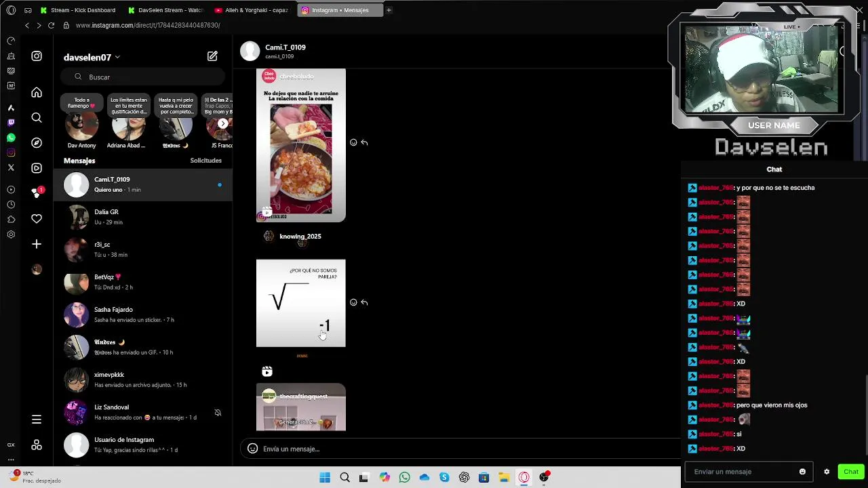Image resolution: width=868 pixels, height=488 pixels.
Task: Switch to Stream - Kick Dashboard tab
Action: click(78, 10)
